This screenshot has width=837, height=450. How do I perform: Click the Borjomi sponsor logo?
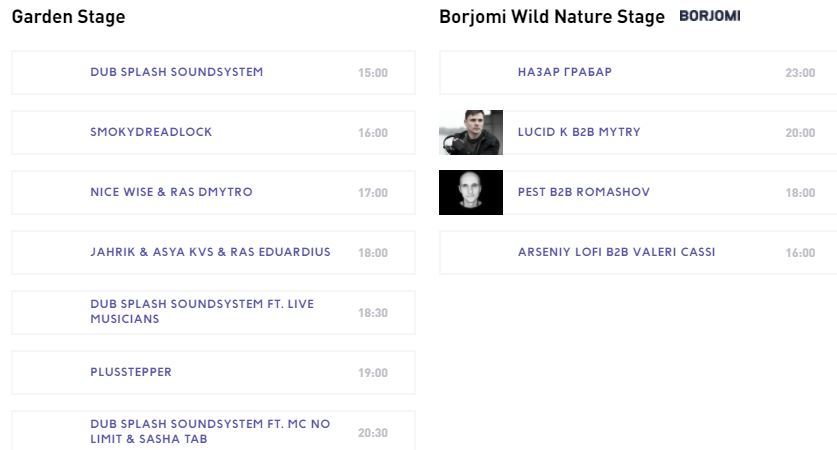pos(710,17)
